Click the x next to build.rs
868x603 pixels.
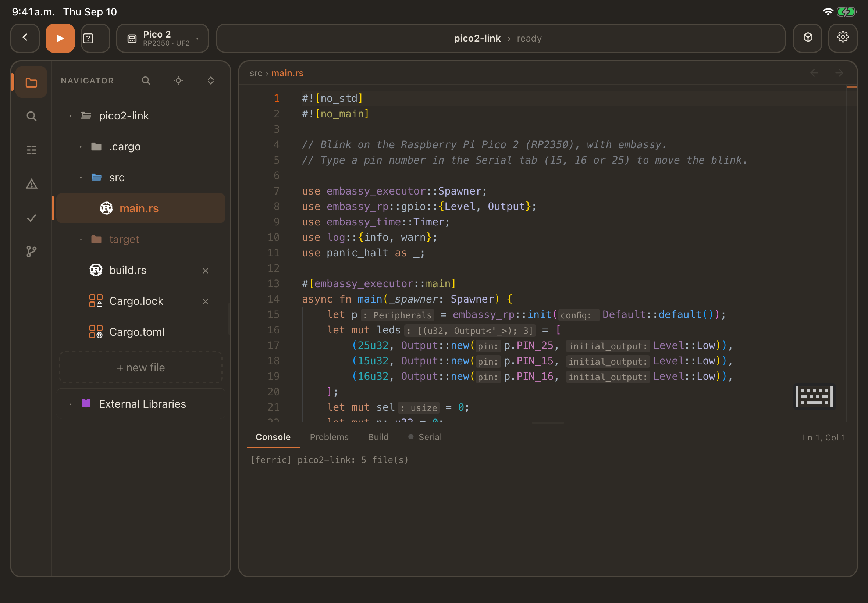point(206,271)
